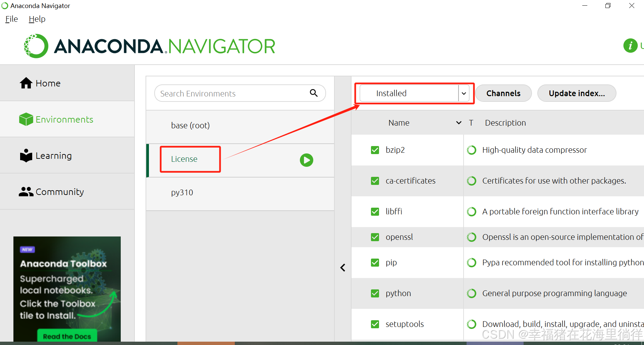
Task: Toggle the libffi package checkbox
Action: [x=375, y=212]
